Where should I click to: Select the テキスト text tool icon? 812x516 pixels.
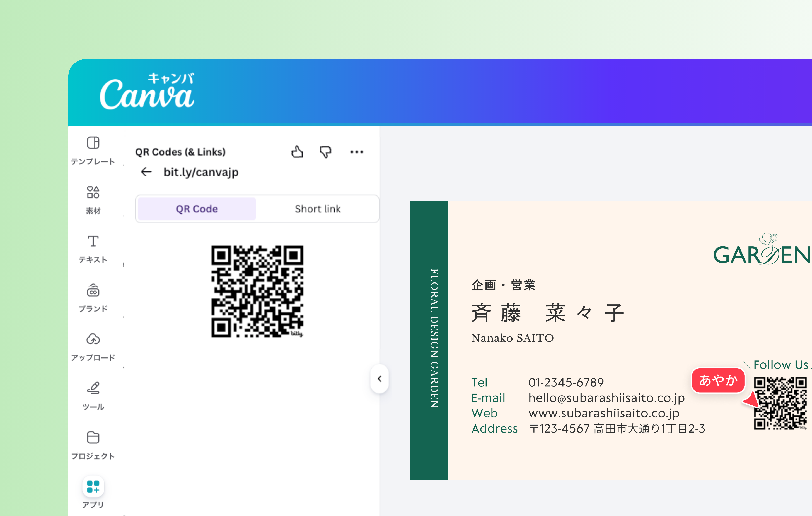[x=93, y=241]
